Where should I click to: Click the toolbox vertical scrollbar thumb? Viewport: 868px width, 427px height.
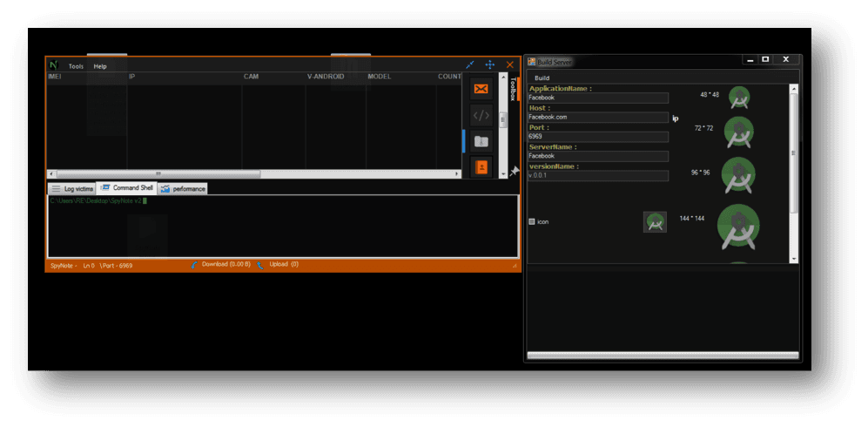click(x=503, y=120)
